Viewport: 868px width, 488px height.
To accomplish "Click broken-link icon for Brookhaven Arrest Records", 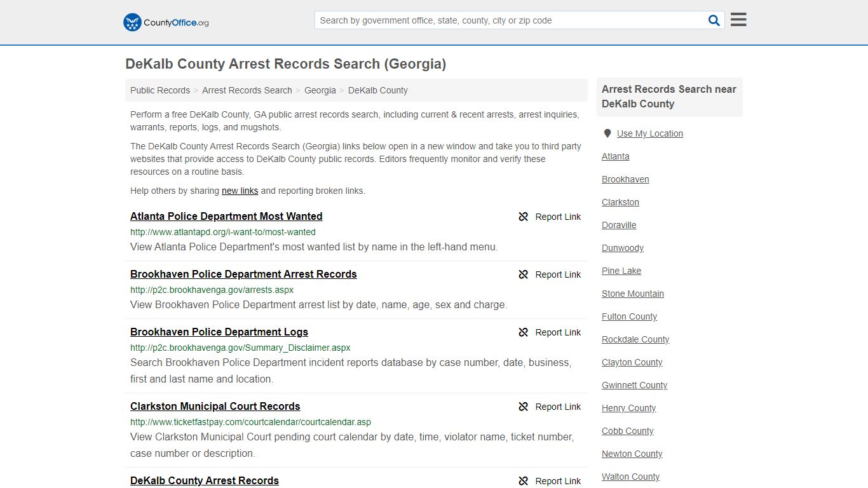I will point(523,274).
